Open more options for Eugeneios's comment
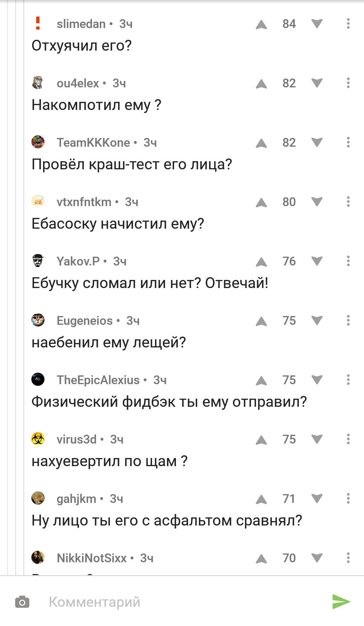This screenshot has height=626, width=364. (x=348, y=320)
